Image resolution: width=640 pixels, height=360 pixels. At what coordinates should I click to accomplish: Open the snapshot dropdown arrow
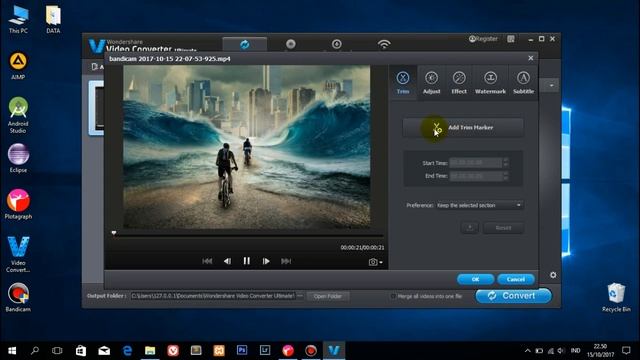[x=381, y=262]
